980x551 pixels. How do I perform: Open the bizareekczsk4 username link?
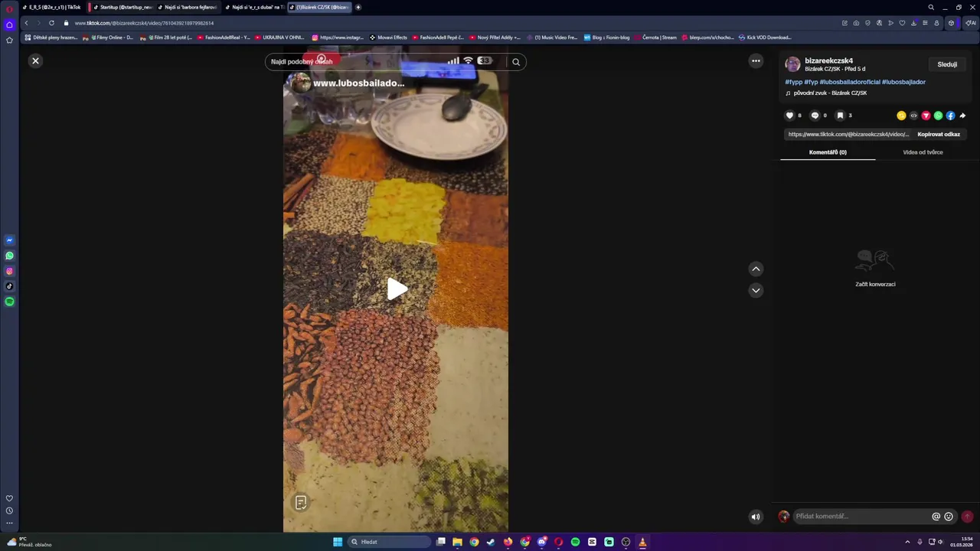coord(828,60)
